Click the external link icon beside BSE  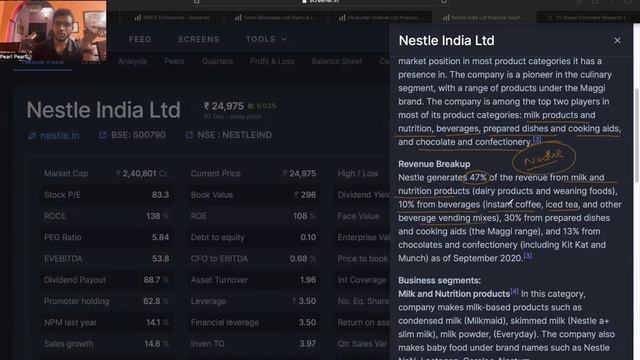pos(103,135)
